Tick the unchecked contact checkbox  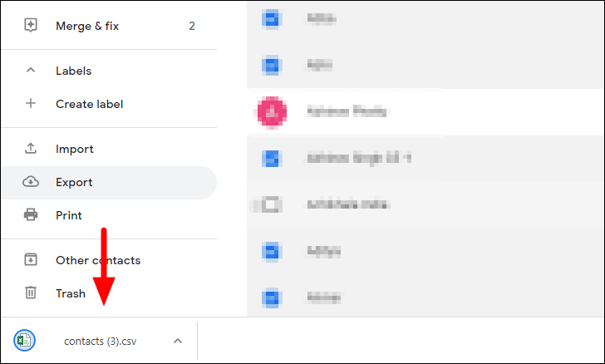click(271, 204)
